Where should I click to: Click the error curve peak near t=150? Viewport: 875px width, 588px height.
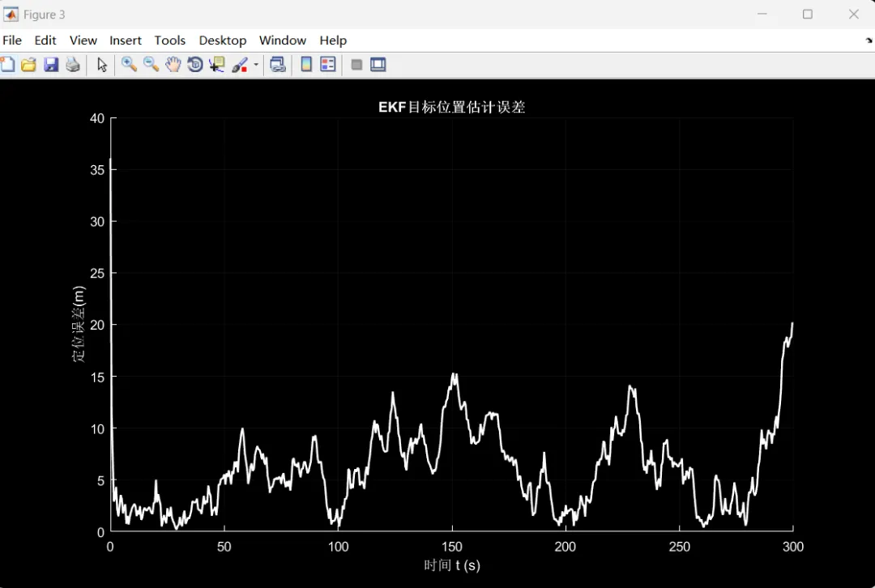pos(455,375)
